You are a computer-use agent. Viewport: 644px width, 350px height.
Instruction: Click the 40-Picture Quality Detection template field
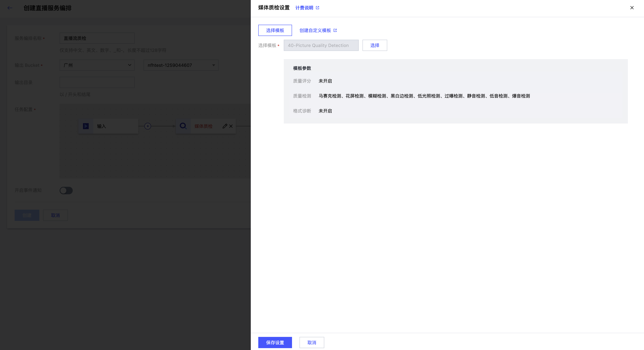pyautogui.click(x=321, y=45)
